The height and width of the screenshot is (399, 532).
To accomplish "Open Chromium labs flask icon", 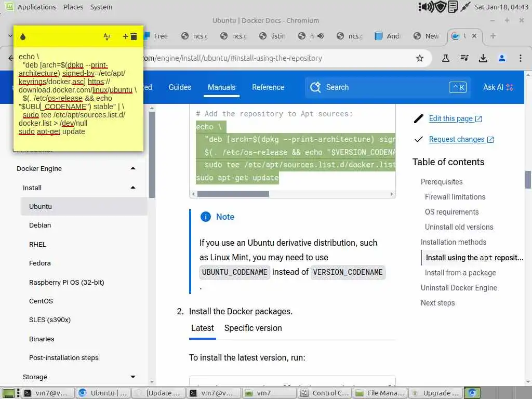I will [445, 58].
